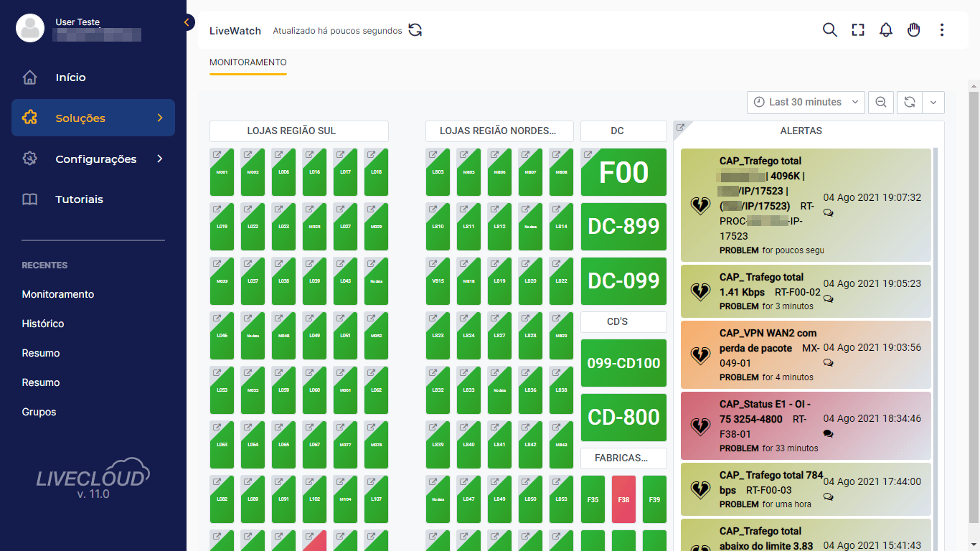This screenshot has height=551, width=980.
Task: Open the refresh interval dropdown arrow
Action: tap(933, 103)
